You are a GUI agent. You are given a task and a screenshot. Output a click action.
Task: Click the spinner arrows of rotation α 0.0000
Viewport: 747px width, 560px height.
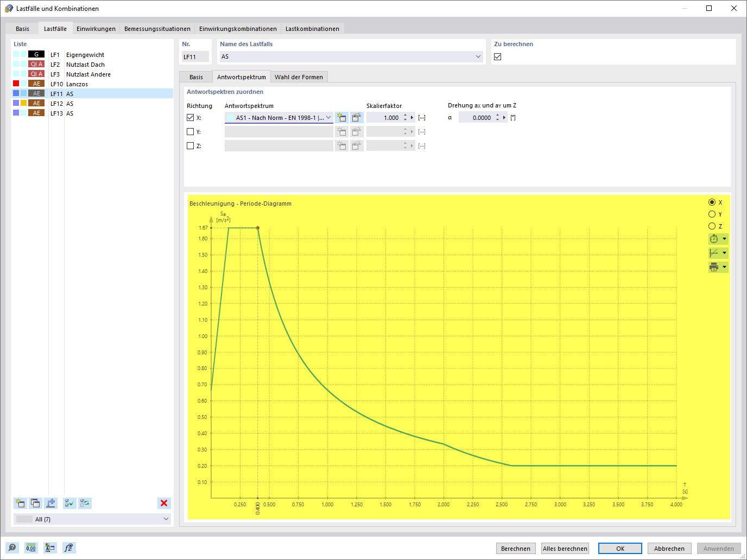pos(497,118)
